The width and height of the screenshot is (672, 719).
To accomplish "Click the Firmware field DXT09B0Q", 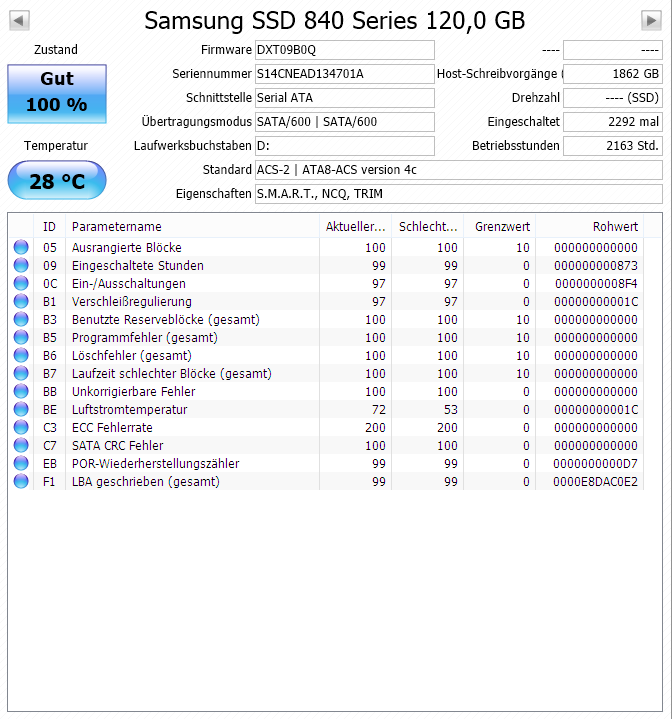I will coord(345,50).
